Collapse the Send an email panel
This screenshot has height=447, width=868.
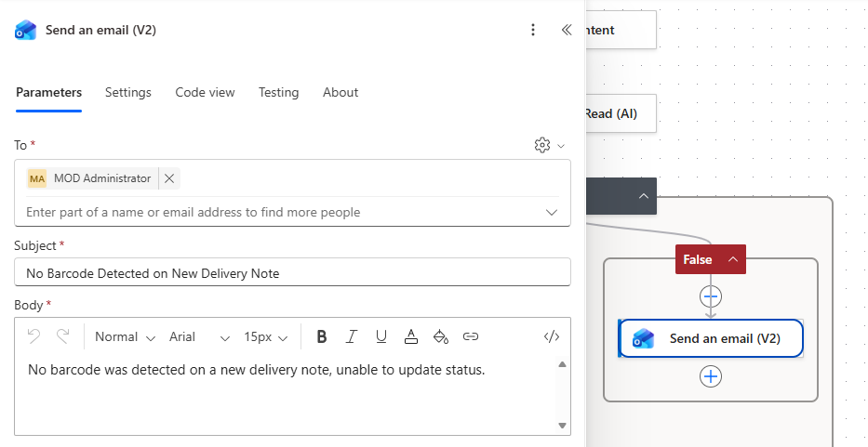pos(567,30)
